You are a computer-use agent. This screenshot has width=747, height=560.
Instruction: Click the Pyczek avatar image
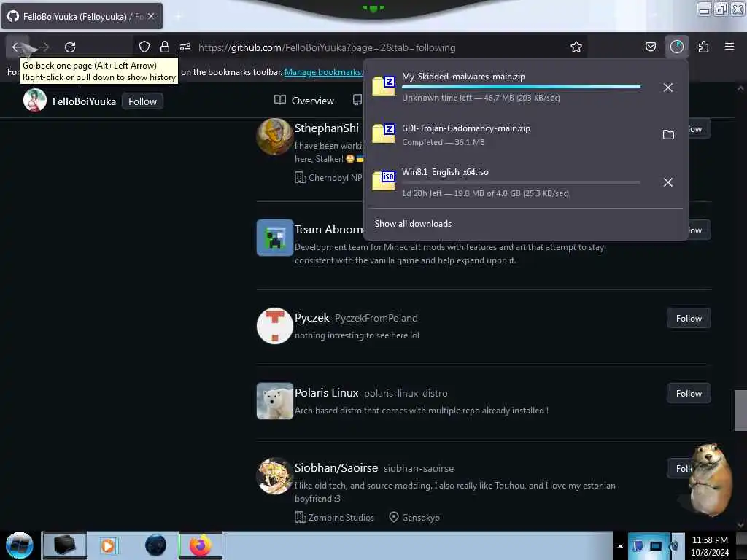274,326
